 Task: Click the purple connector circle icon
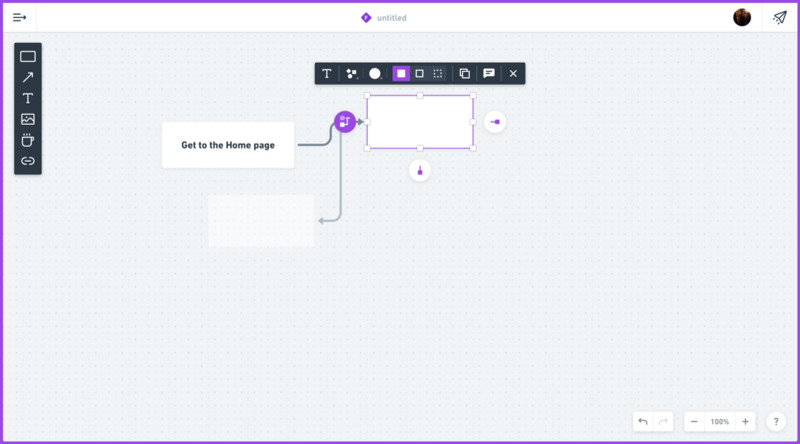pyautogui.click(x=345, y=121)
